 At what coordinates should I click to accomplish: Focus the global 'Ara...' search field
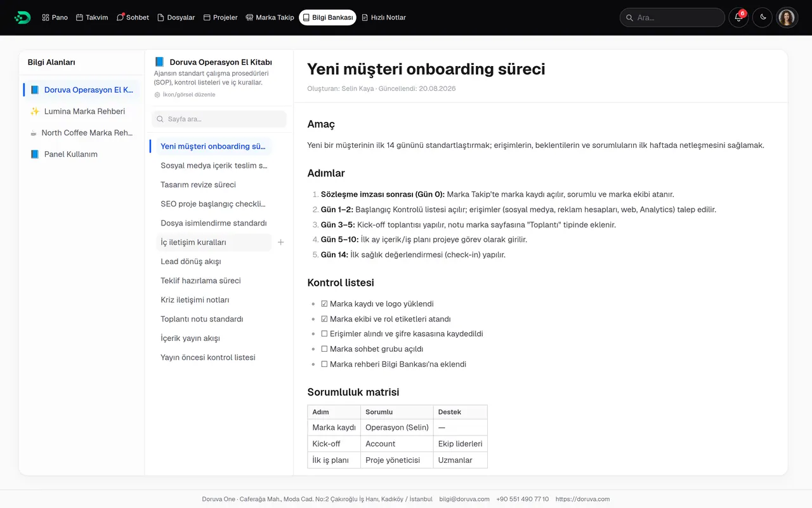[x=672, y=18]
